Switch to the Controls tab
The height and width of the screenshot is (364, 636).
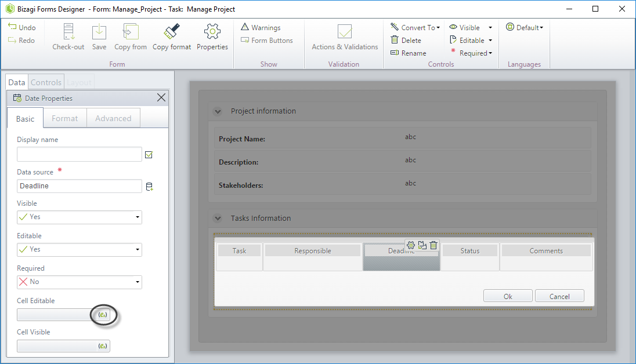[46, 82]
